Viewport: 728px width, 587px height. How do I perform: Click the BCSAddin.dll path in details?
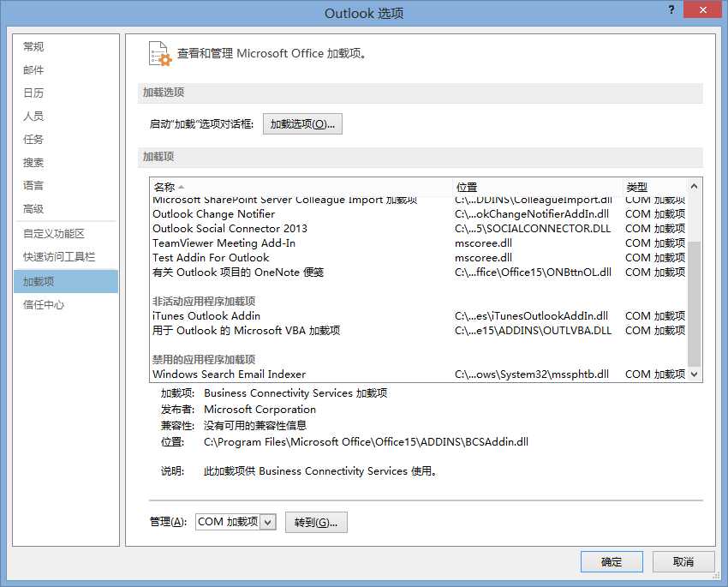point(366,441)
